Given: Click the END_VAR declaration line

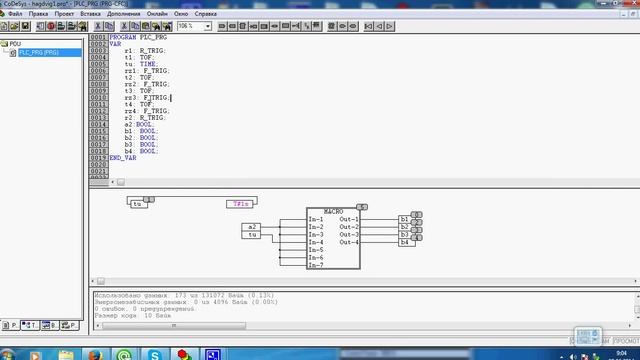Looking at the screenshot, I should click(123, 158).
